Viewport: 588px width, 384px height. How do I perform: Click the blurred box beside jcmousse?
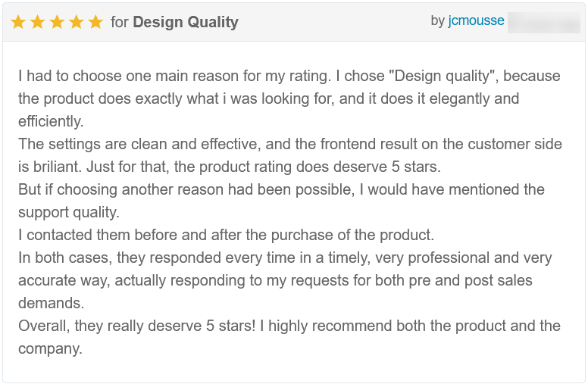coord(544,23)
